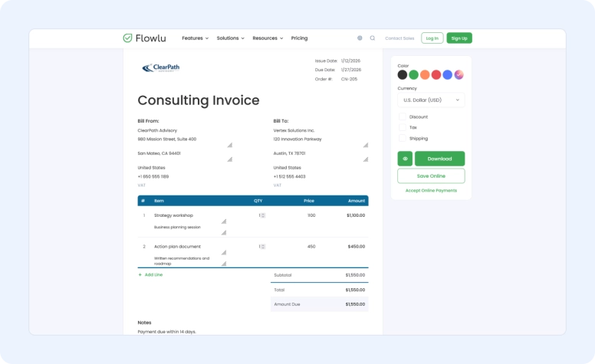Expand the Solutions menu

[230, 38]
